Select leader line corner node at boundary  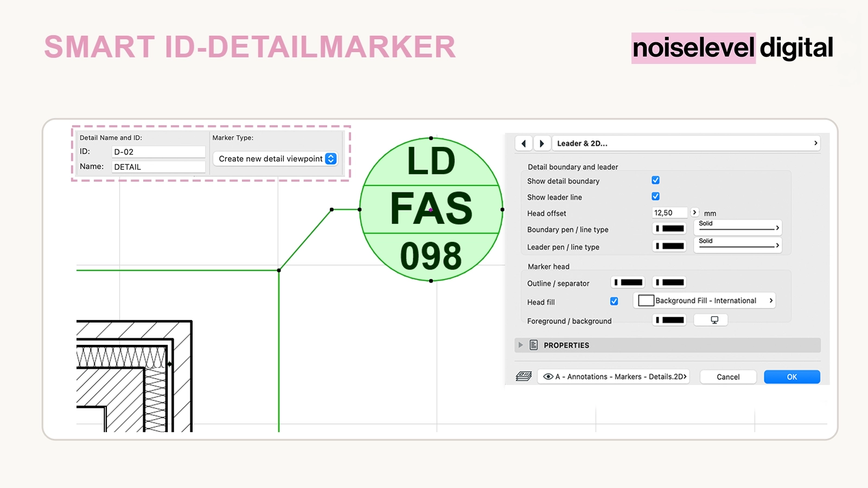point(279,270)
